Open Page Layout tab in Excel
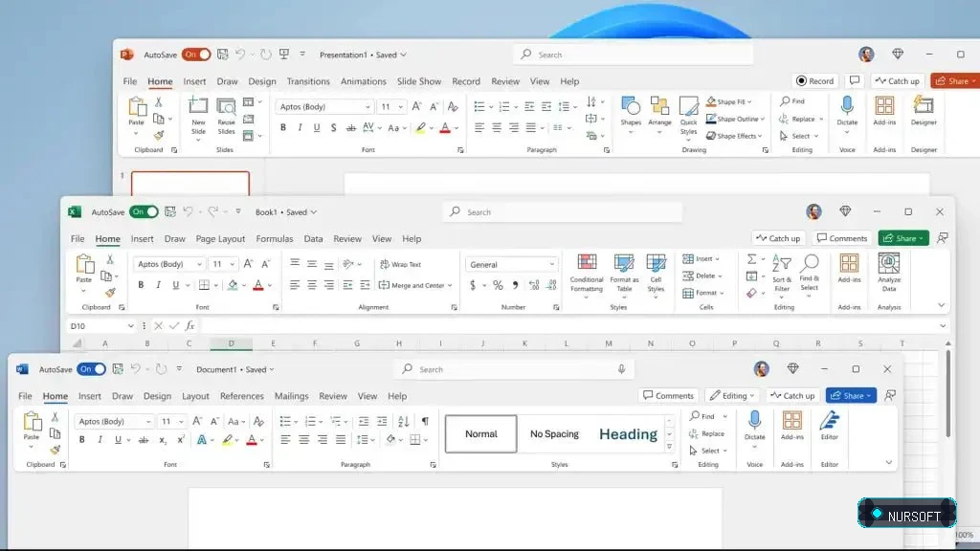This screenshot has height=551, width=980. pos(220,238)
